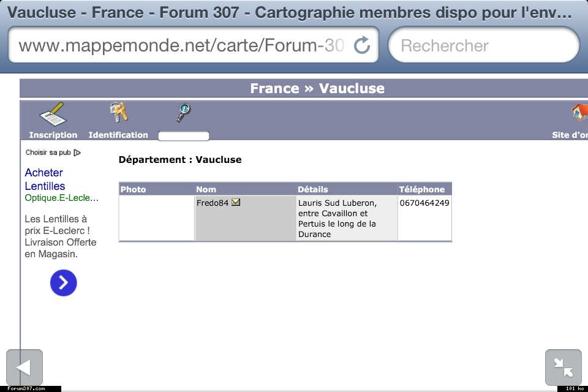Viewport: 588px width, 392px height.
Task: Click the blue circular arrow ad button
Action: tap(63, 283)
